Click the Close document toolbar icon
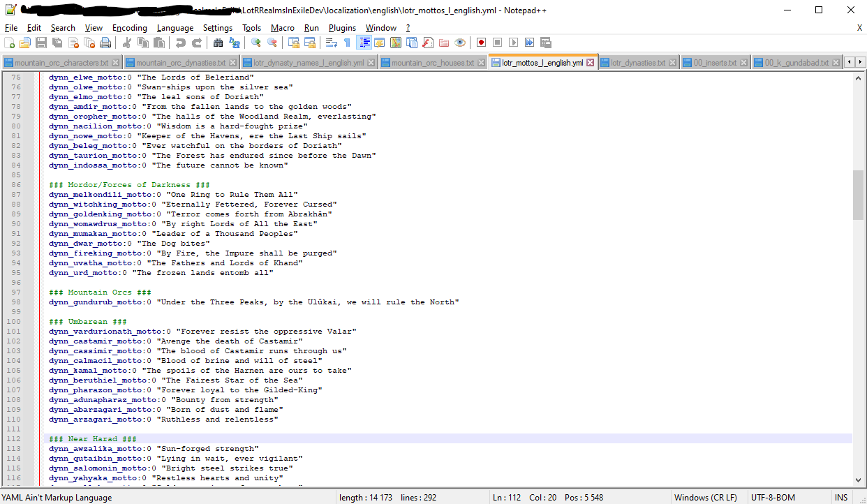The height and width of the screenshot is (504, 867). (x=73, y=43)
